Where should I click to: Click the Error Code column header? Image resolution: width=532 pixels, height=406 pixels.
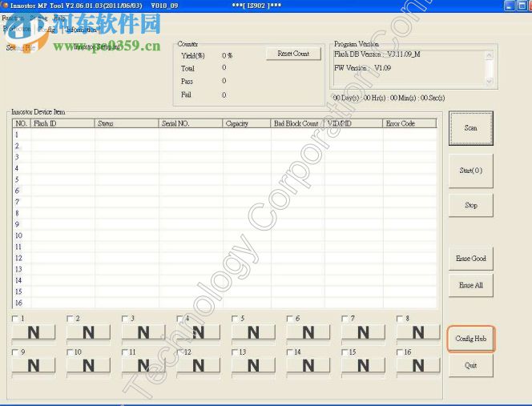[x=409, y=123]
